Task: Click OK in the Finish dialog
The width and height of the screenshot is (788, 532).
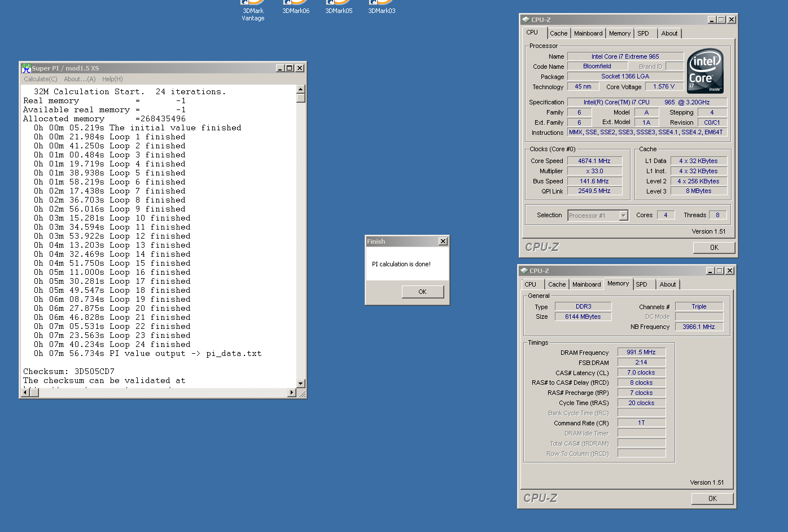Action: [x=423, y=292]
